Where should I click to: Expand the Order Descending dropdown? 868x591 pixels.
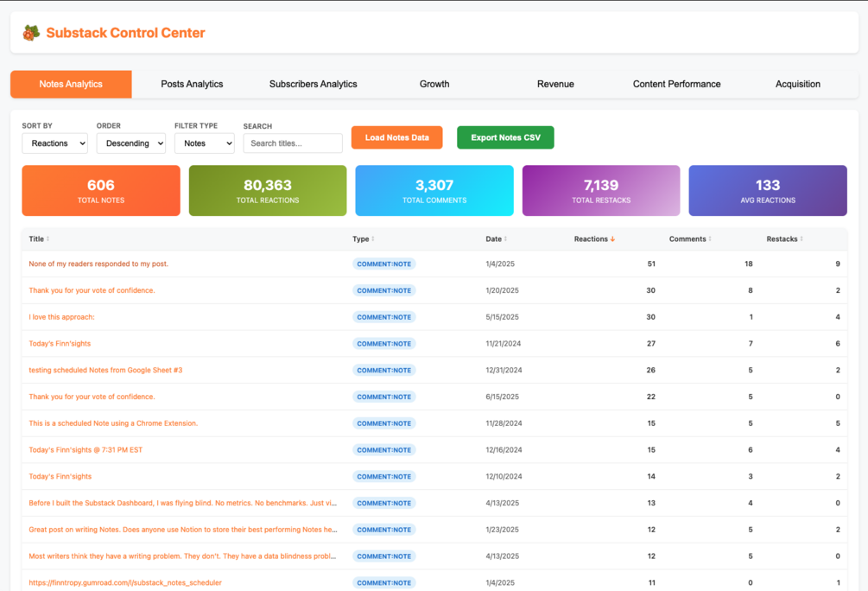click(x=131, y=143)
